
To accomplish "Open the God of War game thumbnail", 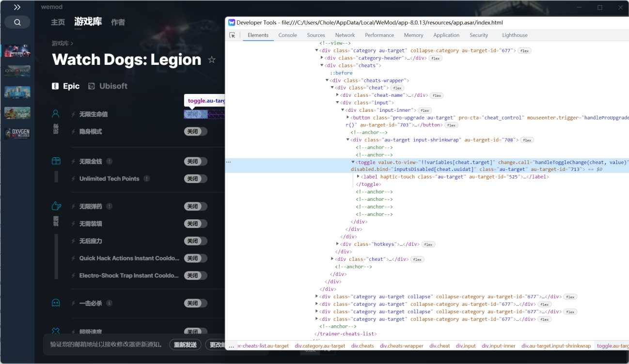I will click(x=17, y=72).
